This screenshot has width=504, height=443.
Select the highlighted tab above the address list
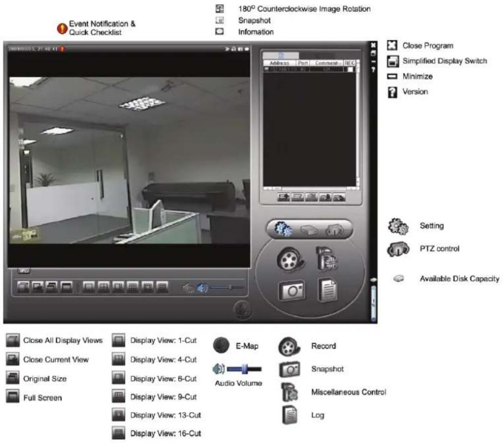tap(281, 55)
